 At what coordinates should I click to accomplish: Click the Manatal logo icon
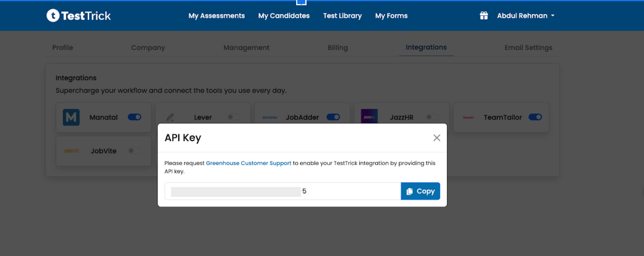(x=71, y=117)
